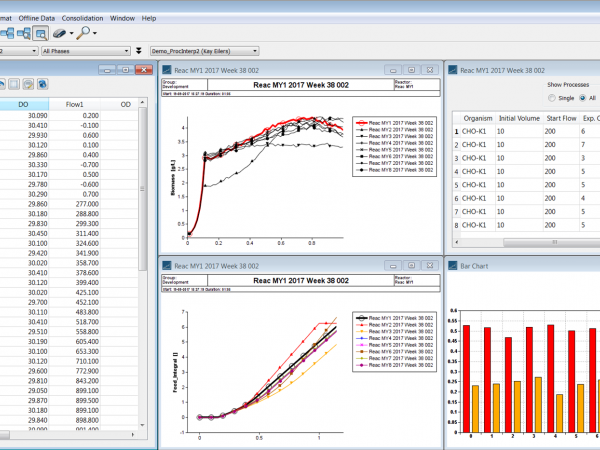Select row 1 header in process table
Viewport: 600px width, 450px height.
point(456,131)
